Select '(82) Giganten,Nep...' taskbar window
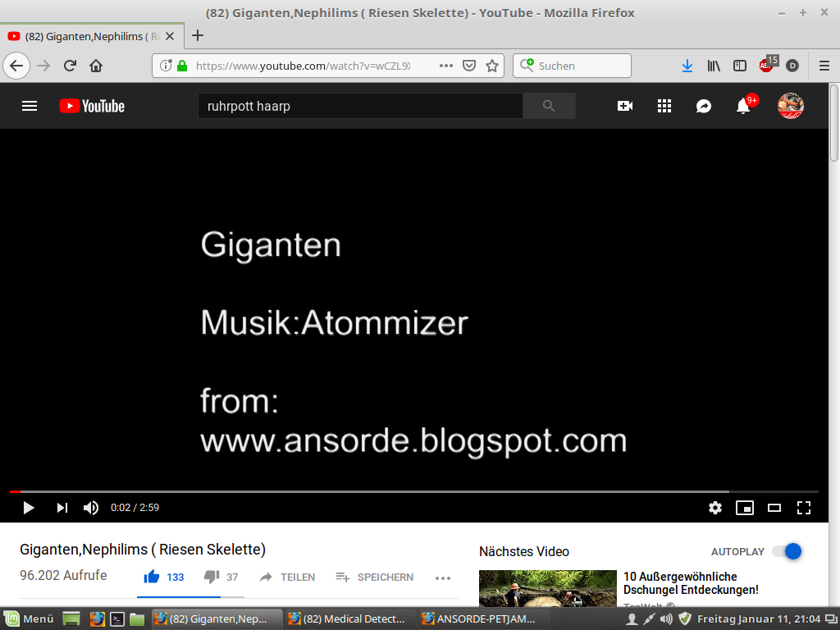 (x=217, y=619)
